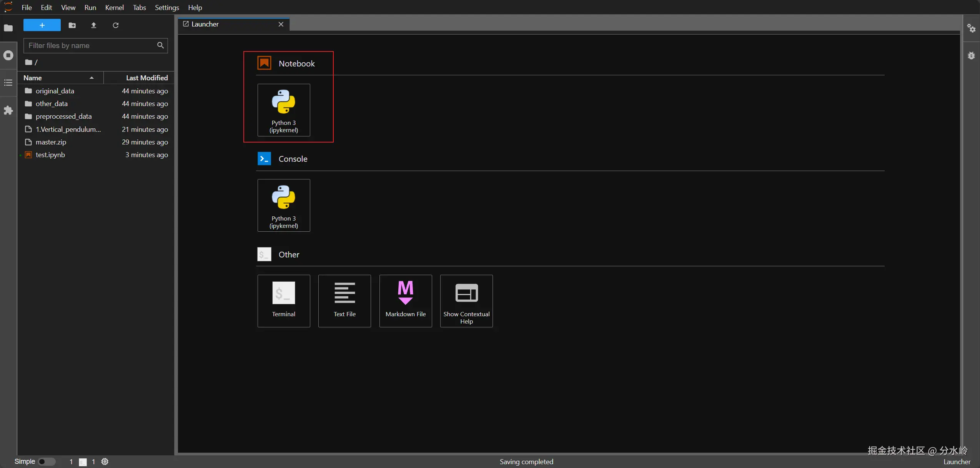Open test.ipynb in the file list
This screenshot has width=980, height=468.
click(x=50, y=155)
